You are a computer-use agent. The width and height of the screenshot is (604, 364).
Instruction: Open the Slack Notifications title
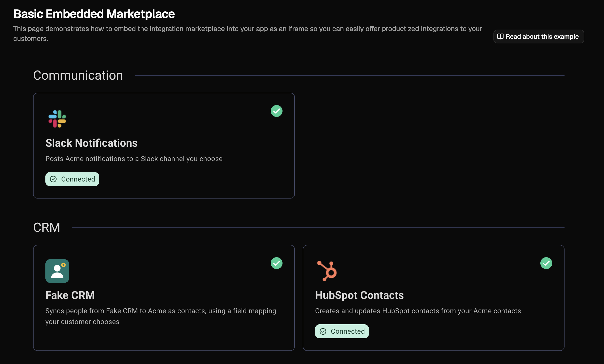click(x=92, y=143)
